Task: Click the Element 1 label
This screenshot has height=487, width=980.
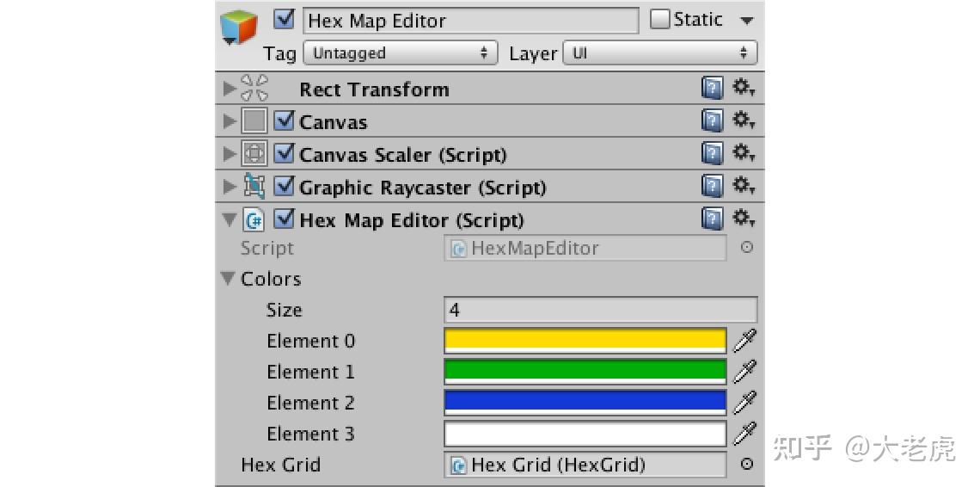Action: pyautogui.click(x=310, y=372)
